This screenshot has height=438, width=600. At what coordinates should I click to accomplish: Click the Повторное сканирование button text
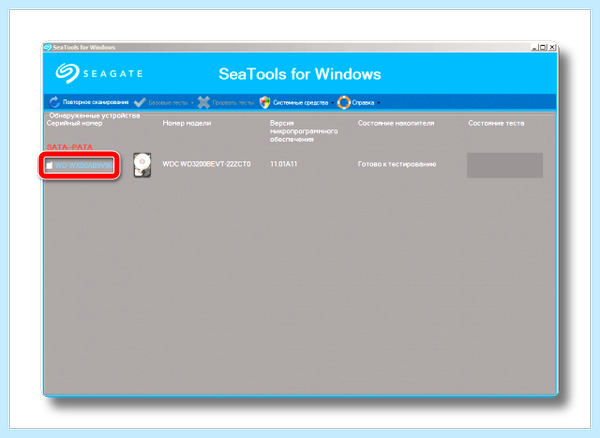[x=96, y=102]
